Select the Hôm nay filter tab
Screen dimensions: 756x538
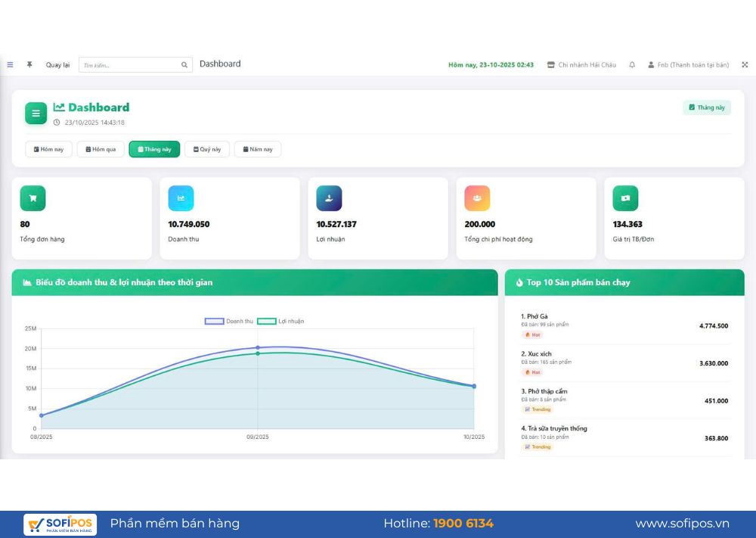(x=48, y=149)
